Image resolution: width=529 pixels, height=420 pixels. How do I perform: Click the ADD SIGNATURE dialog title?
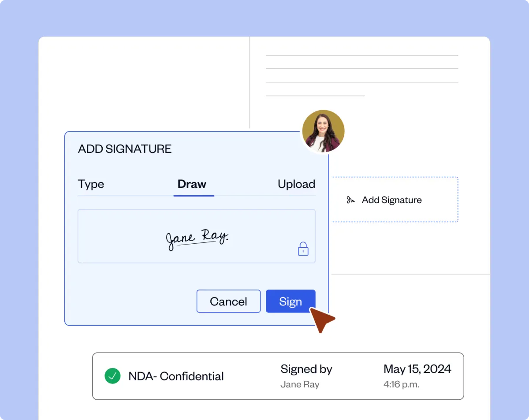tap(125, 149)
